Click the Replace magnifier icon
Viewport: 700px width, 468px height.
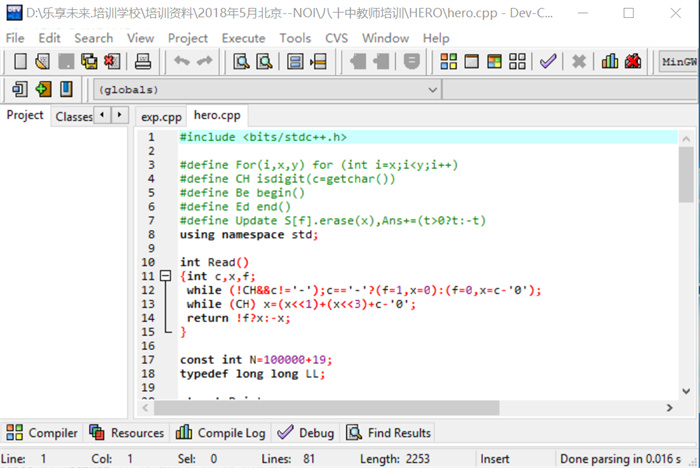264,61
